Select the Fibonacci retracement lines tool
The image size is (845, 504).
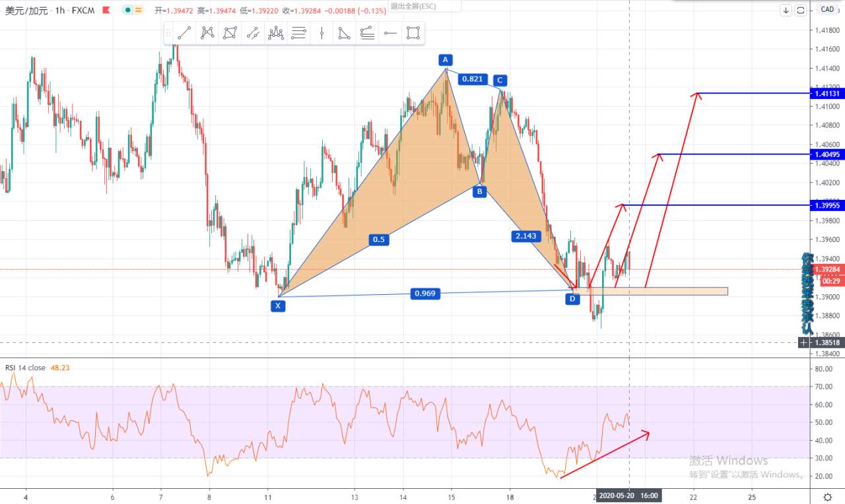click(298, 33)
